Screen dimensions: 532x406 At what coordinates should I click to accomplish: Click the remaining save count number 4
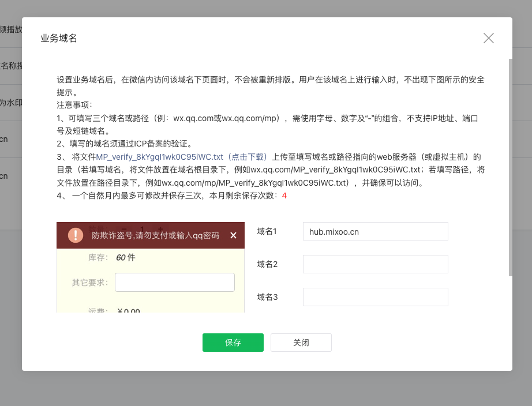pos(284,196)
